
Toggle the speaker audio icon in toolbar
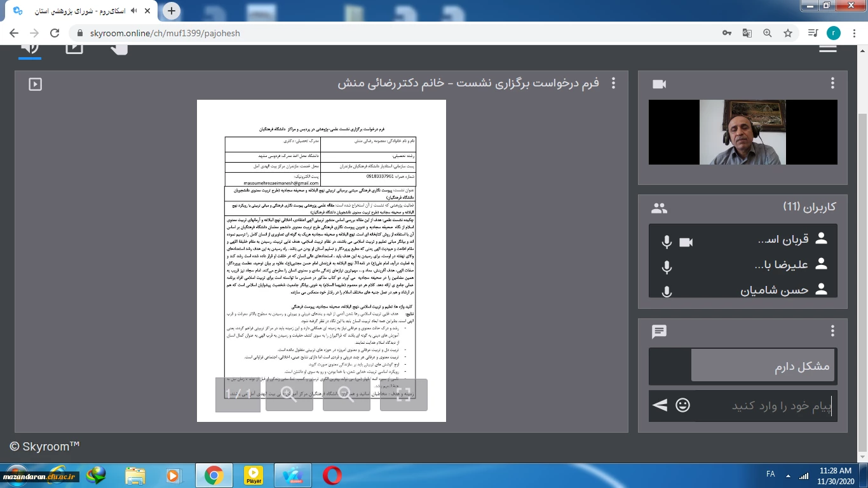point(29,48)
